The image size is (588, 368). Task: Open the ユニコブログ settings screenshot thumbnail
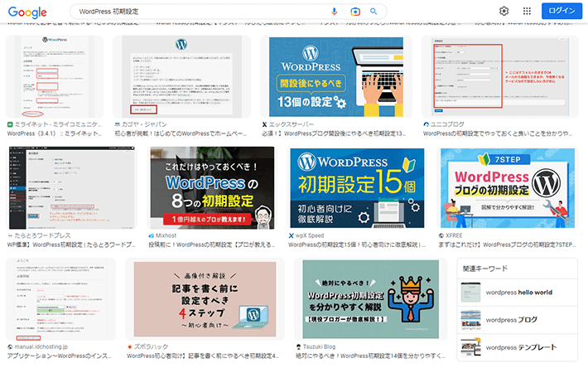pos(500,76)
